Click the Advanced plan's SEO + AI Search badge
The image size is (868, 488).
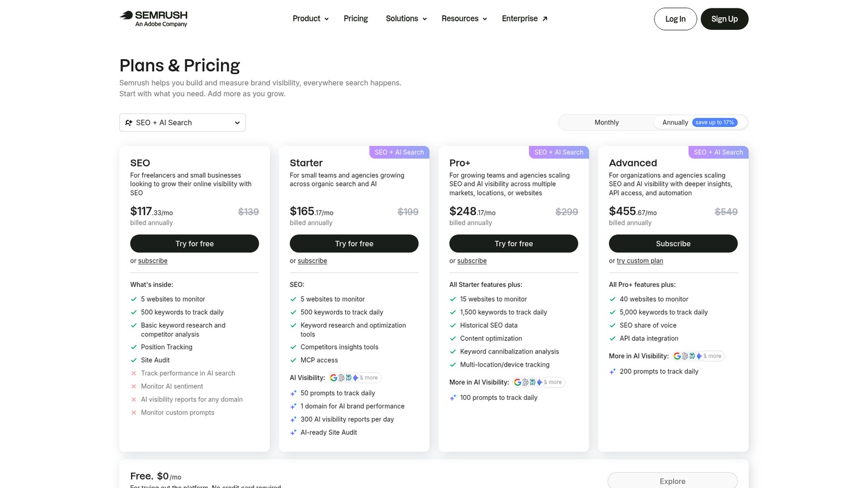click(718, 152)
